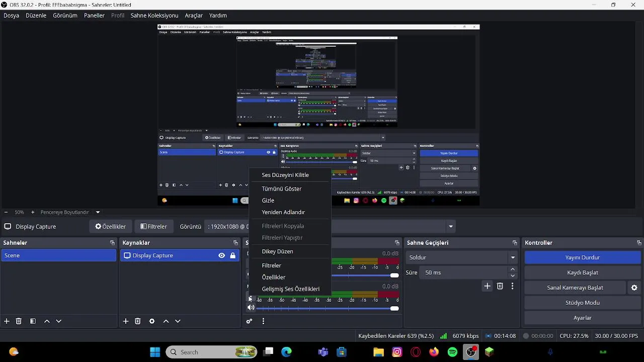
Task: Move source up arrow in Kaynaklar panel
Action: (166, 321)
